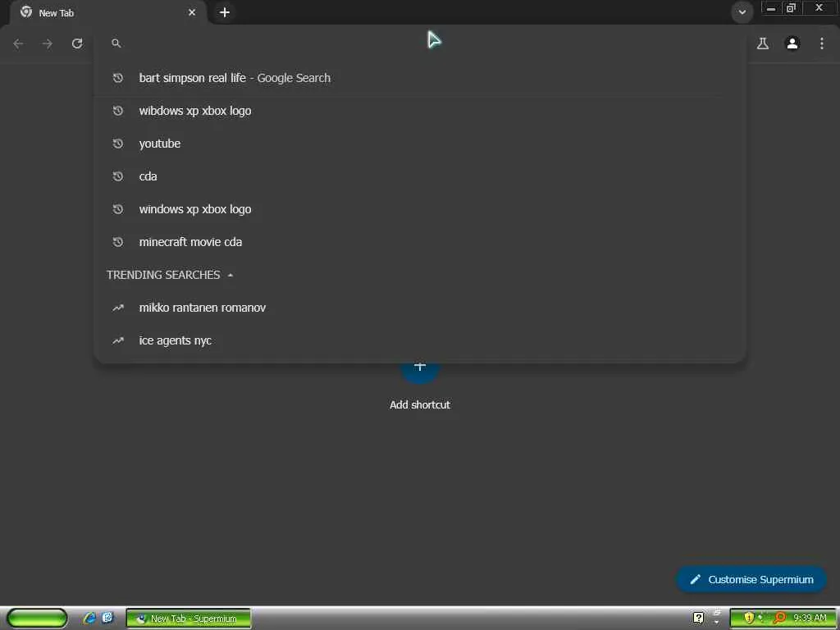Image resolution: width=840 pixels, height=630 pixels.
Task: Click the second quick launch icon
Action: (107, 618)
